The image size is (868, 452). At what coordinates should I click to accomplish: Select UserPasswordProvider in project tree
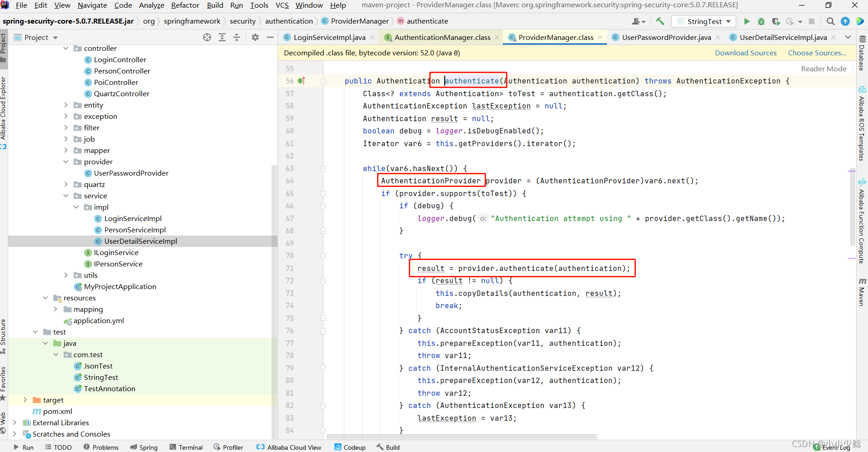tap(131, 173)
